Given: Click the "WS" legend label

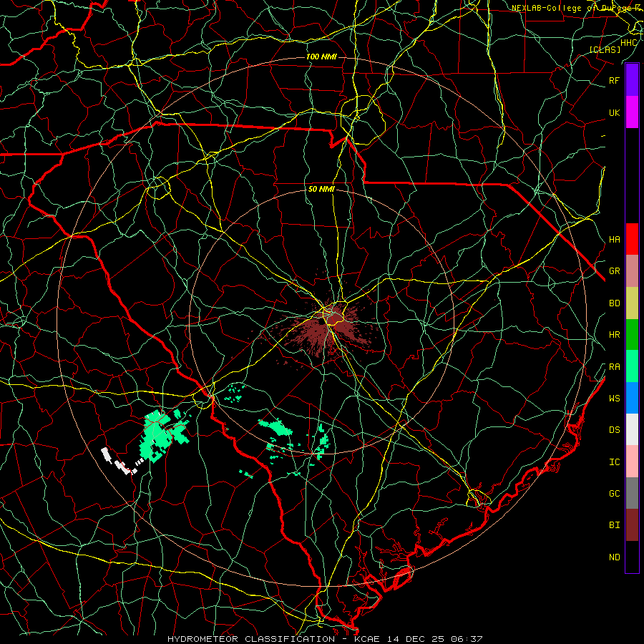Looking at the screenshot, I should point(614,398).
